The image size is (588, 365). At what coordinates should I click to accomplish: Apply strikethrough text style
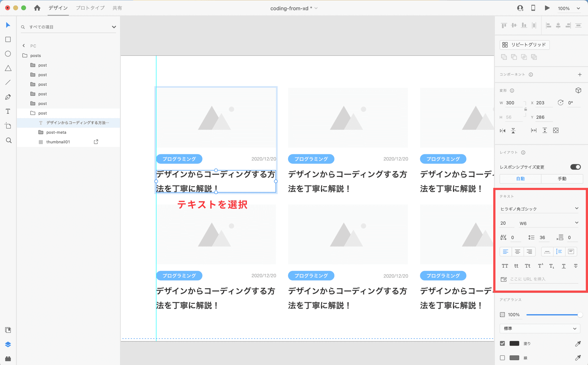[x=576, y=266]
